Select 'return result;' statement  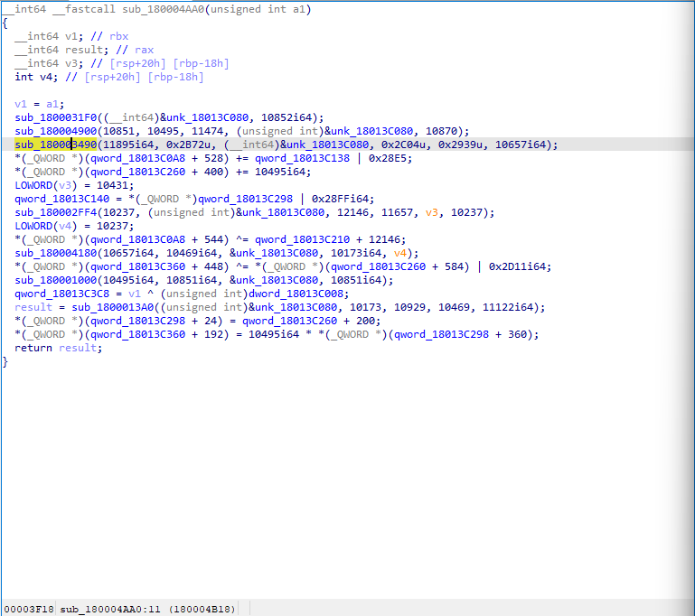[x=59, y=348]
